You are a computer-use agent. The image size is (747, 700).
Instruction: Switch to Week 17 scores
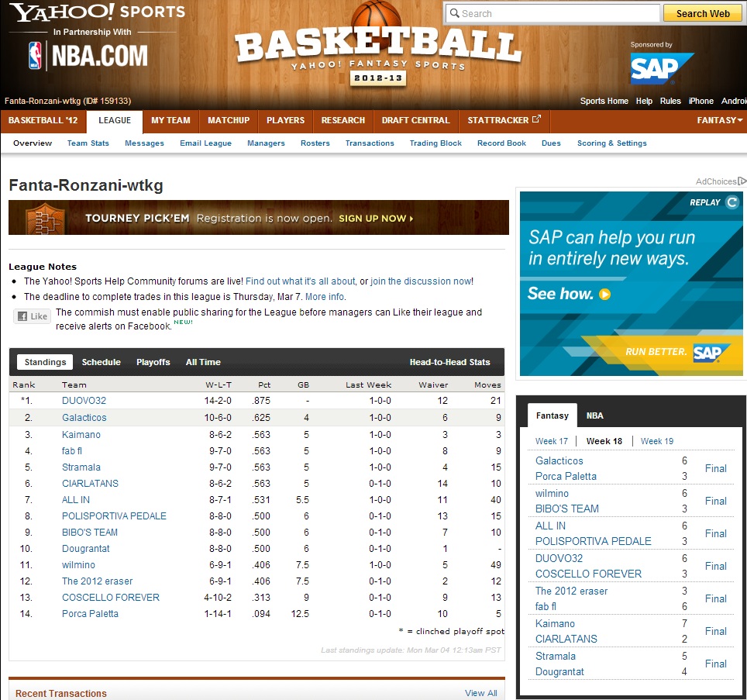[x=552, y=441]
